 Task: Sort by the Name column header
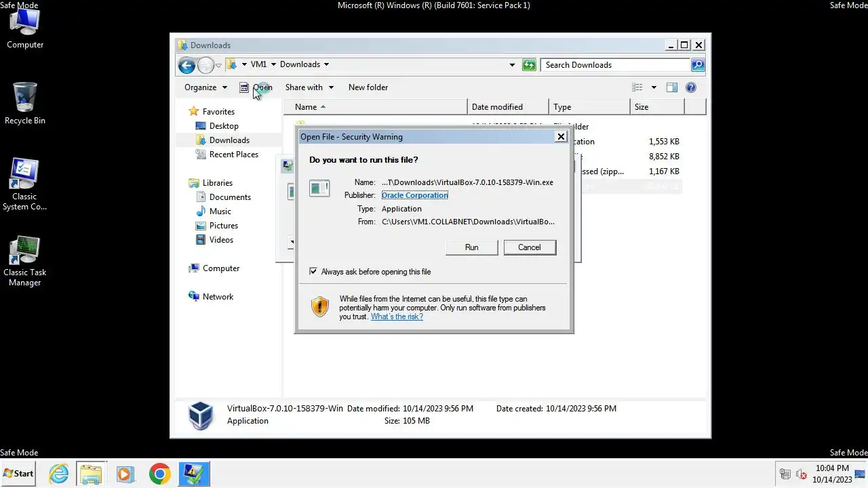pyautogui.click(x=375, y=107)
